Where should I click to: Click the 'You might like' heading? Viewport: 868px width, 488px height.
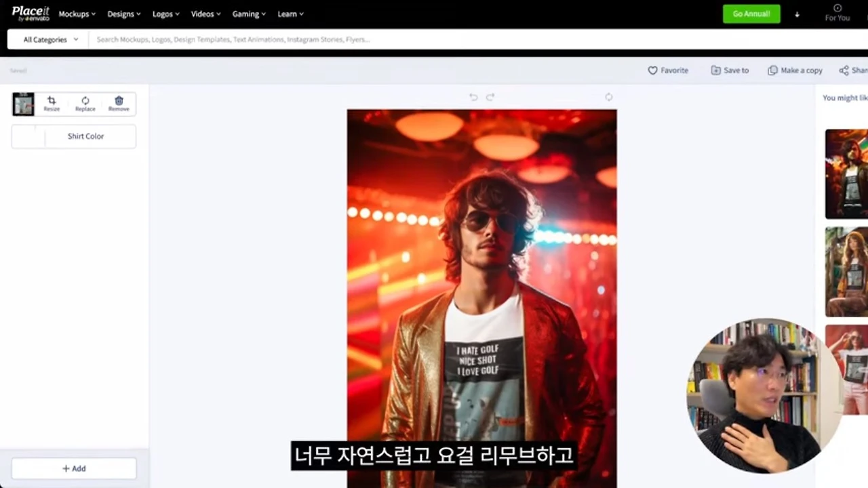pos(845,98)
